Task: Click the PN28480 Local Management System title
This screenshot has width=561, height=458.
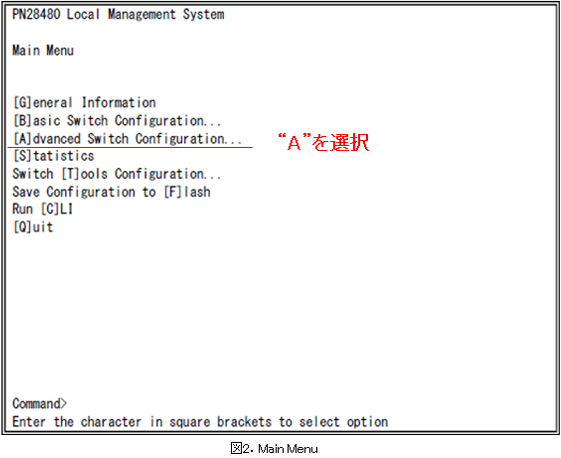Action: (x=118, y=15)
